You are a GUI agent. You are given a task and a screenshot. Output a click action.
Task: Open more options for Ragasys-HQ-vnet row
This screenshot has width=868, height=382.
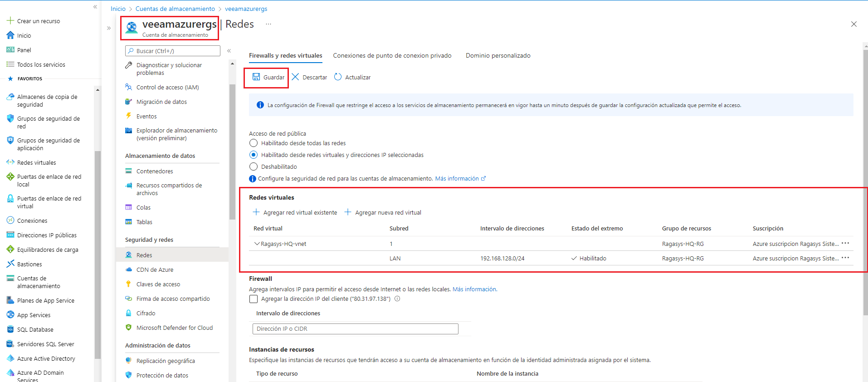pyautogui.click(x=845, y=243)
